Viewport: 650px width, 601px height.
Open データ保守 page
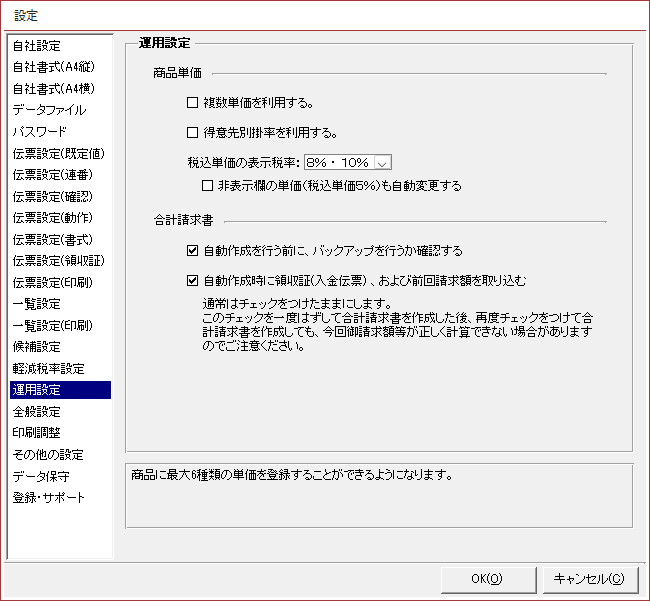tap(60, 476)
